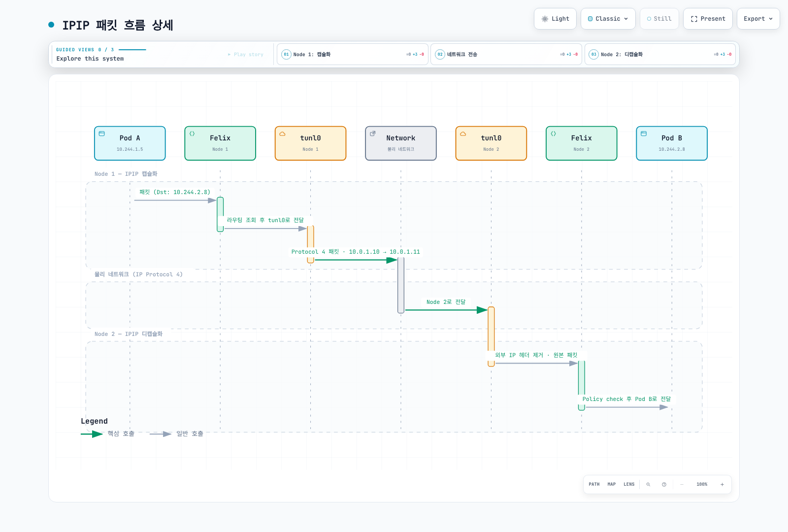Click the 'Protocol 4 패킷' message label
Viewport: 788px width, 532px height.
[356, 252]
